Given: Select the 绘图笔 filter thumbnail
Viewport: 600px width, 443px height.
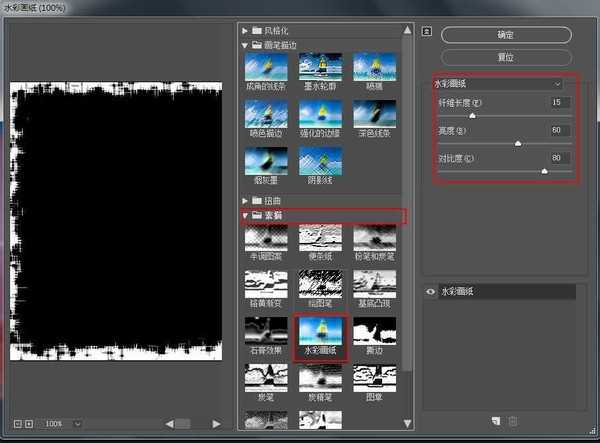Looking at the screenshot, I should [x=320, y=287].
